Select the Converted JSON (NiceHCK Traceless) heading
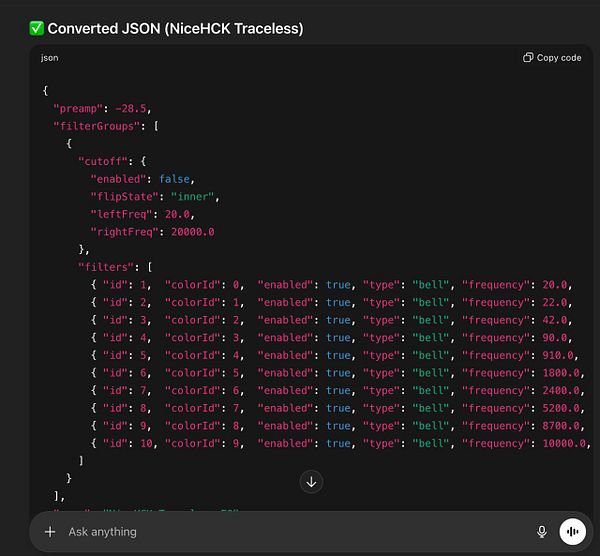The height and width of the screenshot is (556, 600). click(175, 29)
